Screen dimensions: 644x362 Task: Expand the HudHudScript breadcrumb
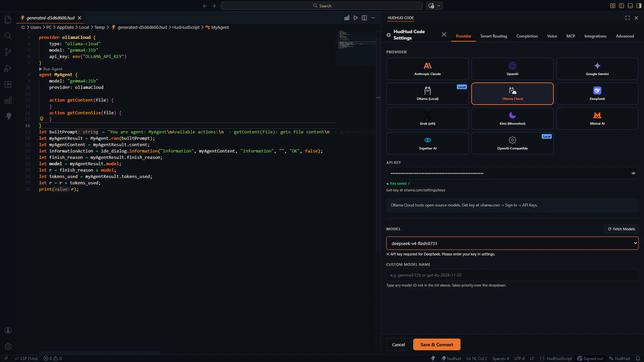pos(186,27)
